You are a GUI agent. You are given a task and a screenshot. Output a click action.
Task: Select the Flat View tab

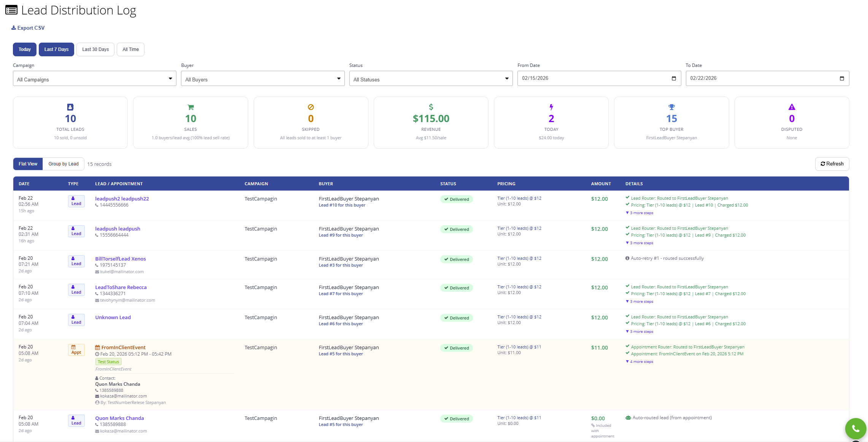[x=27, y=164]
